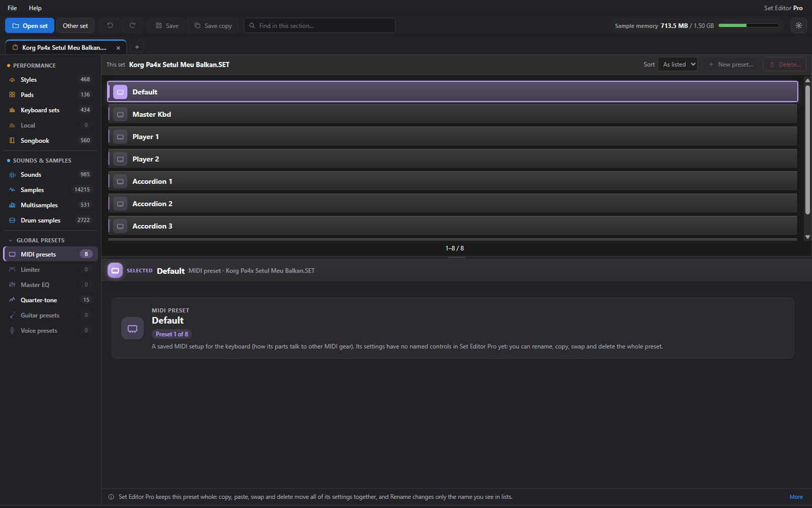Focus the 'Find in this section' search field
The height and width of the screenshot is (508, 812).
click(320, 25)
